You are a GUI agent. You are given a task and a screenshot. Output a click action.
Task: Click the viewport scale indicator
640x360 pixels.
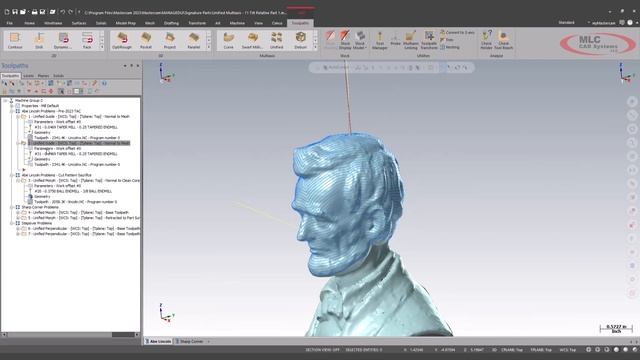pyautogui.click(x=616, y=329)
